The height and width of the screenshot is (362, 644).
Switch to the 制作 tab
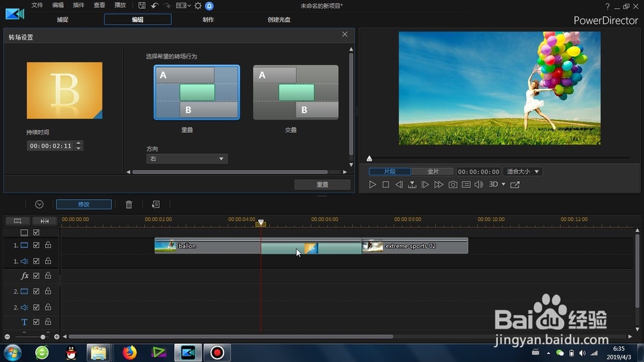(208, 19)
